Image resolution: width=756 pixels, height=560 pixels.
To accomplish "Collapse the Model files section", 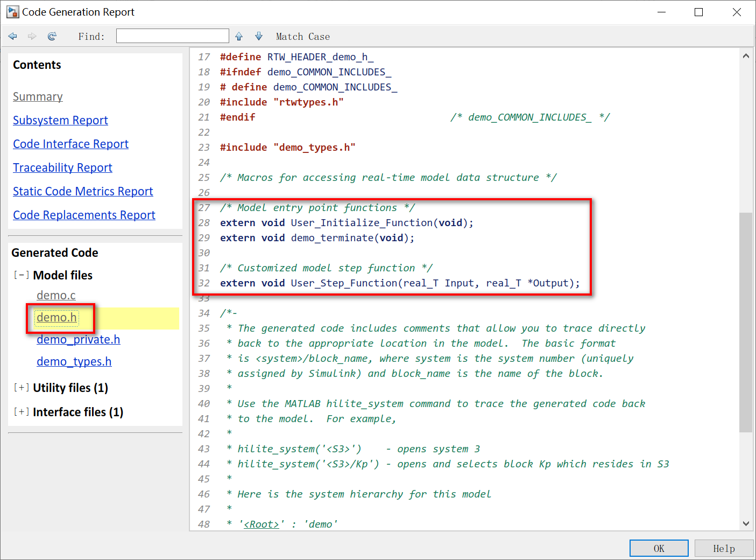I will tap(22, 275).
